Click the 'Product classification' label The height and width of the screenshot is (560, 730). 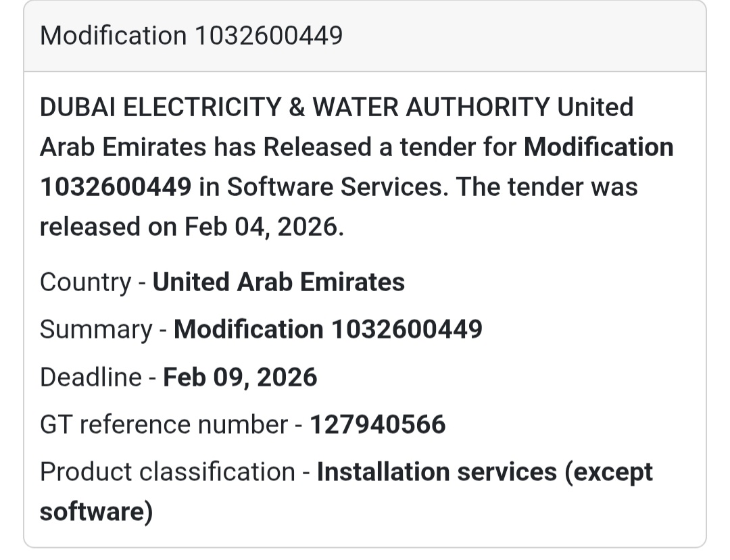coord(167,472)
